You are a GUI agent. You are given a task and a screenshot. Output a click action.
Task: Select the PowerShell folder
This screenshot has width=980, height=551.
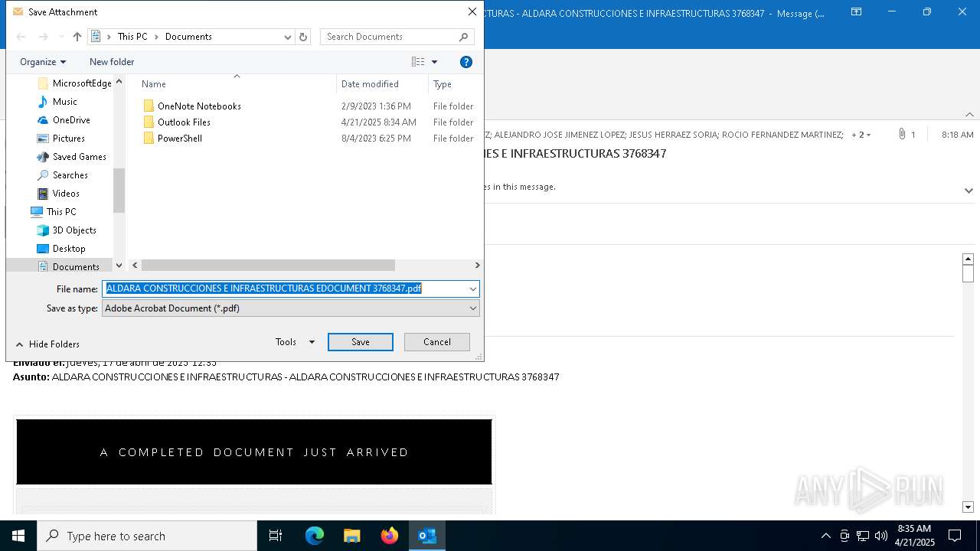[x=172, y=139]
